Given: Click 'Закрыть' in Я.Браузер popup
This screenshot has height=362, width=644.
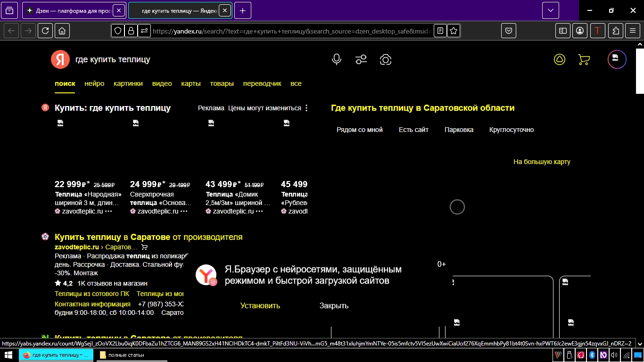Looking at the screenshot, I should pyautogui.click(x=334, y=305).
